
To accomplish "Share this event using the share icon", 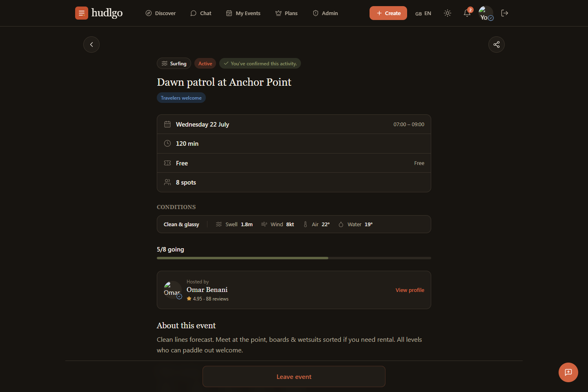I will [497, 45].
